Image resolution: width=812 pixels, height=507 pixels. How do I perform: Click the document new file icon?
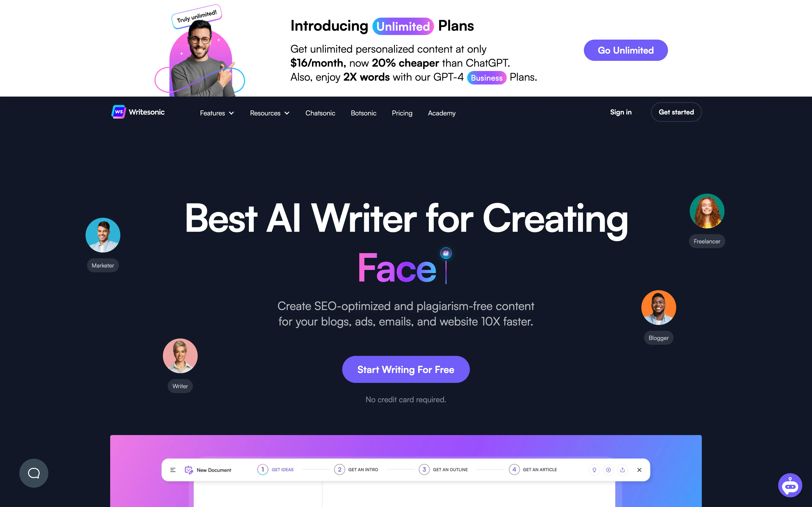pos(189,469)
